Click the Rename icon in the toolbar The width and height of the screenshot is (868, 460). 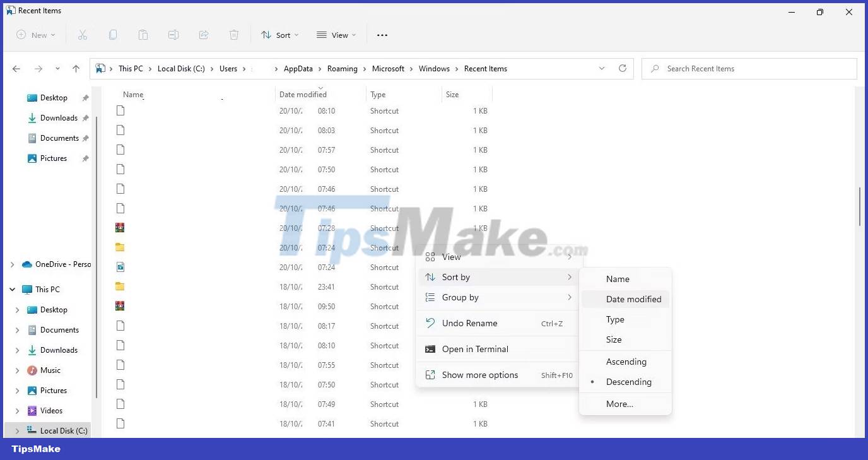(173, 35)
